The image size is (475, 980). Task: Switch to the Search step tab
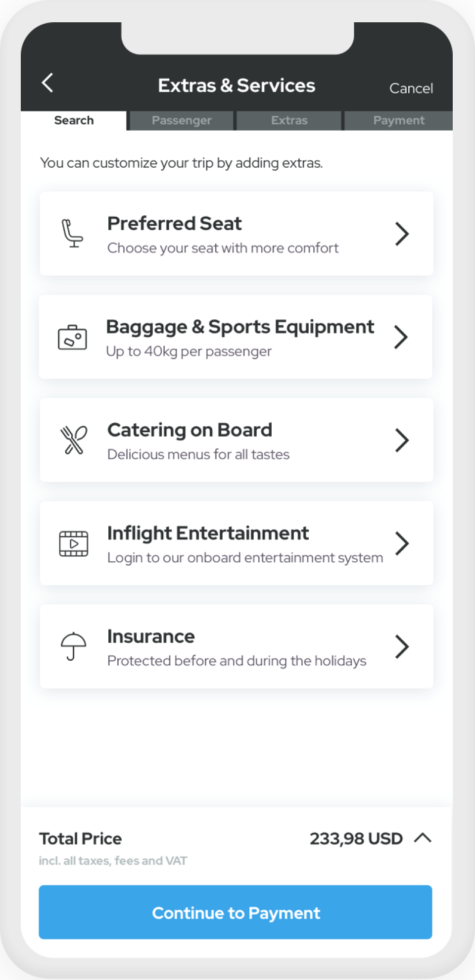74,120
